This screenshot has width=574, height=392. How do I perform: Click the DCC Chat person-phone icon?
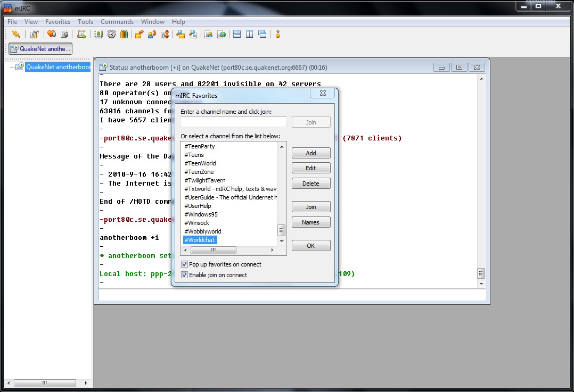(152, 34)
